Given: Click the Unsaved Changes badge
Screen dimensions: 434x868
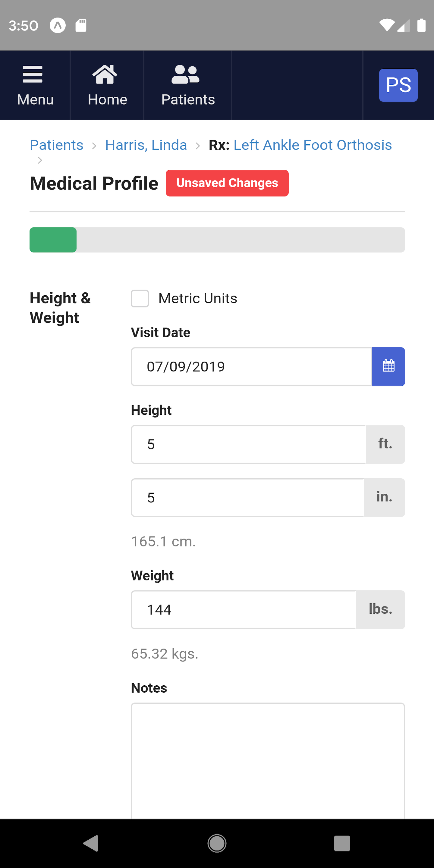Looking at the screenshot, I should [x=227, y=183].
